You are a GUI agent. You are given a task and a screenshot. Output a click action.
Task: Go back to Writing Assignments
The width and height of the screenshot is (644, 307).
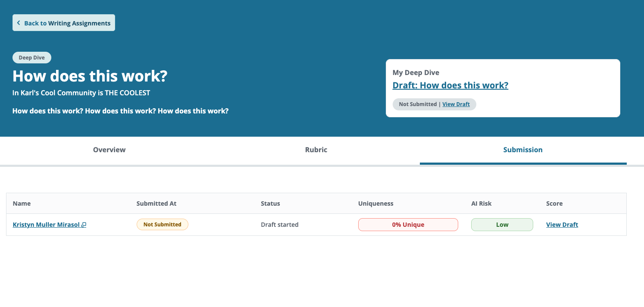click(64, 23)
